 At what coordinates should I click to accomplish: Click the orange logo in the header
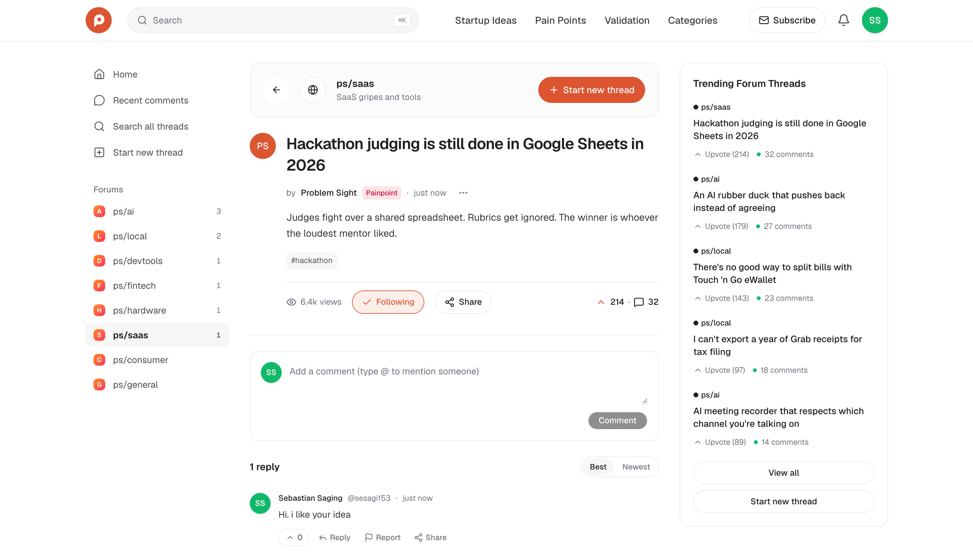[98, 20]
